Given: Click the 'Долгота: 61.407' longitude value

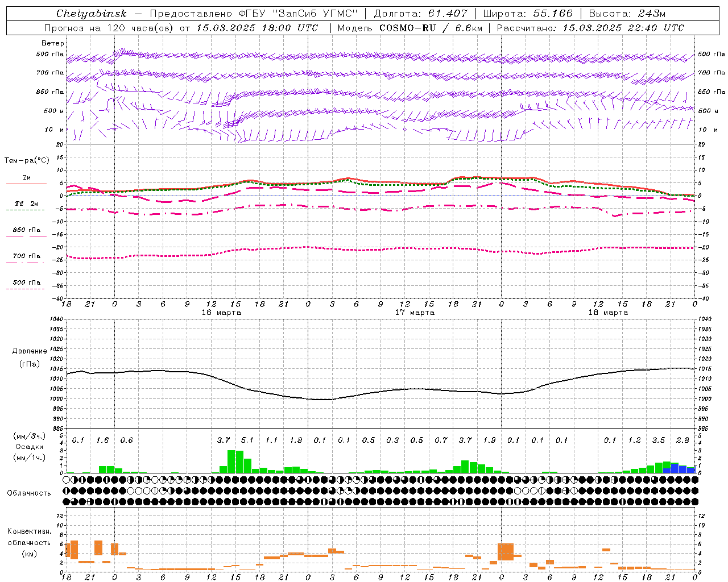Looking at the screenshot, I should pos(420,14).
